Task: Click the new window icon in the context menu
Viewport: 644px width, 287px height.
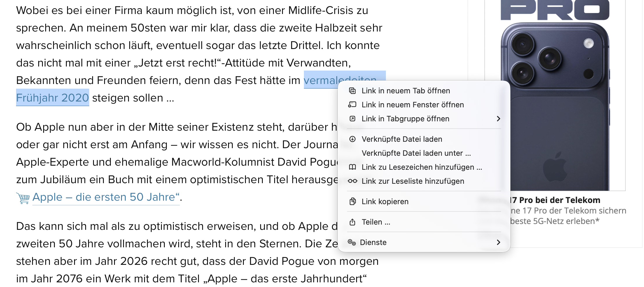Action: coord(352,105)
